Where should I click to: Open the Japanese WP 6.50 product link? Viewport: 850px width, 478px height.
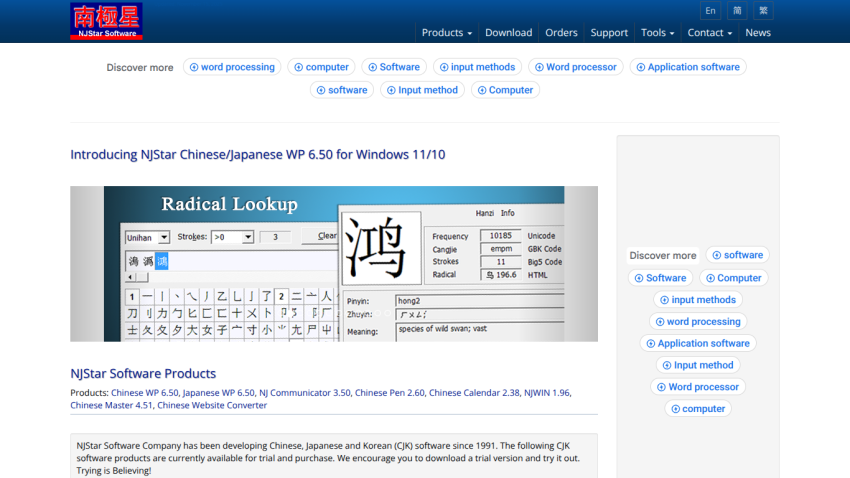click(218, 392)
